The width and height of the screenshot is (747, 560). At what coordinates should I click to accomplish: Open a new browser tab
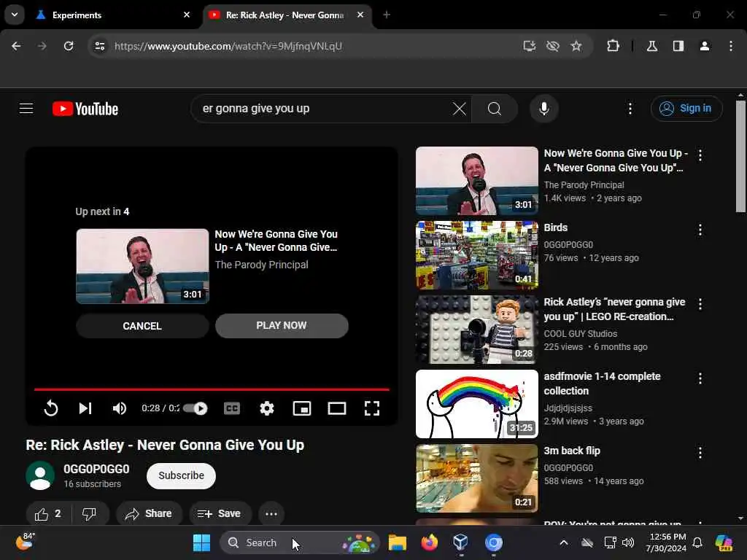[387, 15]
